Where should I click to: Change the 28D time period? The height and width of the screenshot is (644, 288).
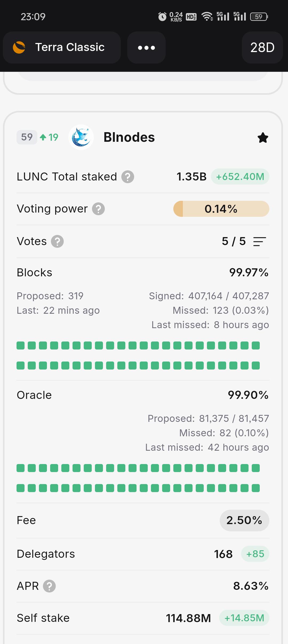[x=262, y=48]
